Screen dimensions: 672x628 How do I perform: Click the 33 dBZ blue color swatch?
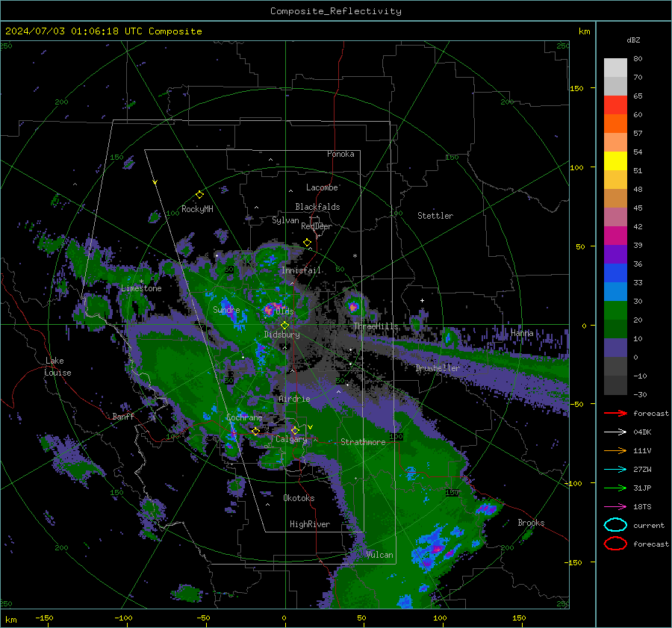[615, 273]
